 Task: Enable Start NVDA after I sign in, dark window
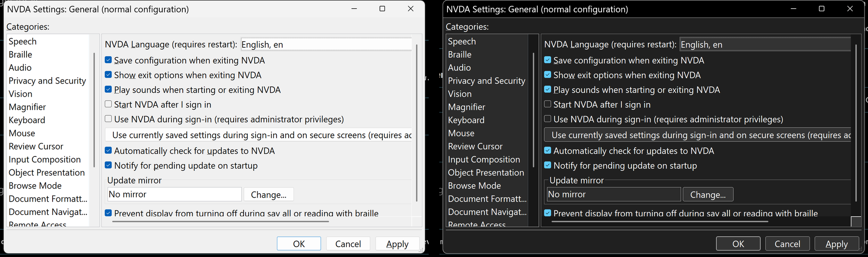(x=548, y=104)
